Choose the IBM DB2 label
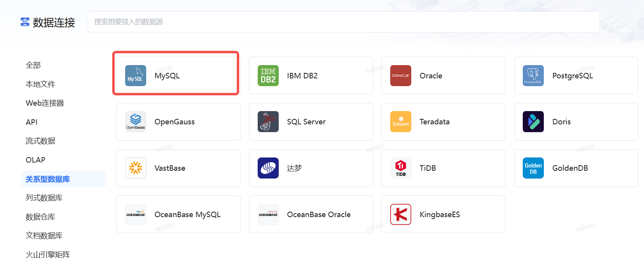 tap(303, 76)
